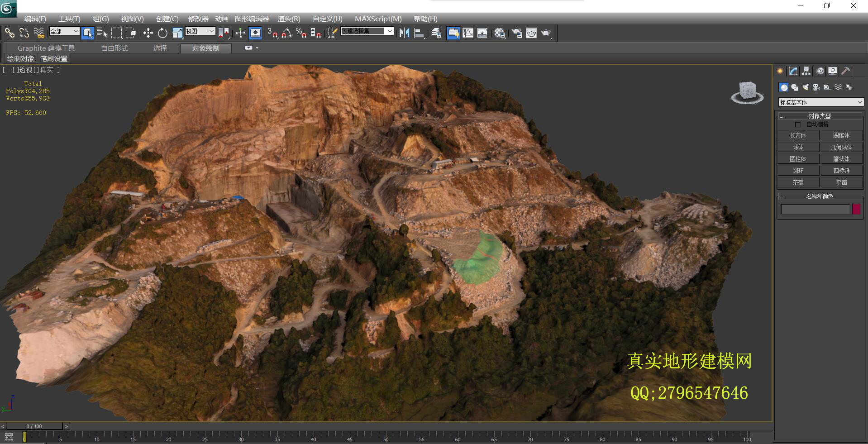
Task: Open the Material Editor sphere icon
Action: 500,33
